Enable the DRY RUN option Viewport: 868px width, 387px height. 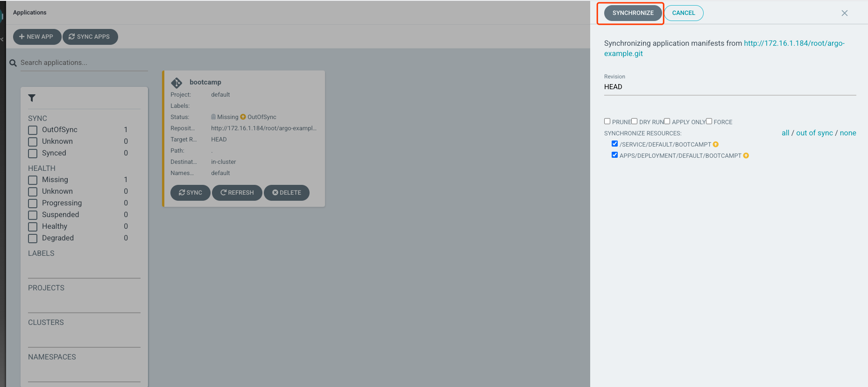coord(634,121)
